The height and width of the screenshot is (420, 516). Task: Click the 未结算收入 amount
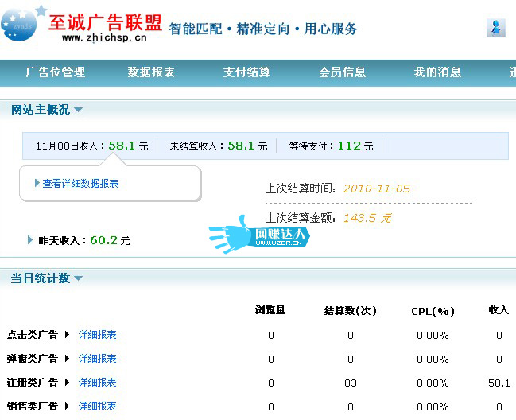tap(241, 146)
